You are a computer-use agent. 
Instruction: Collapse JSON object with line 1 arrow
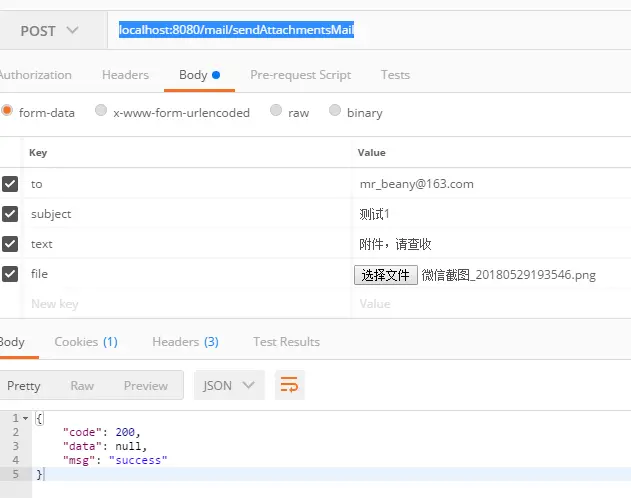tap(25, 418)
